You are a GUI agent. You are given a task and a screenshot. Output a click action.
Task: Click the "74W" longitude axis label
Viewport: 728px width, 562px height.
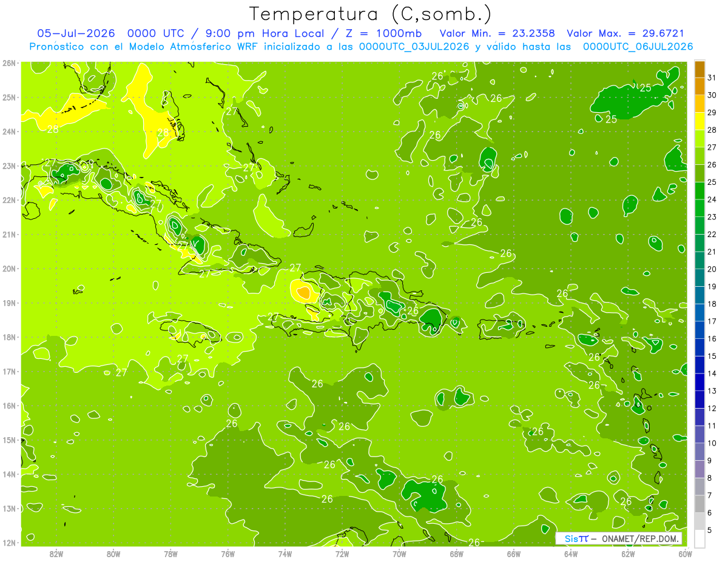click(x=285, y=553)
